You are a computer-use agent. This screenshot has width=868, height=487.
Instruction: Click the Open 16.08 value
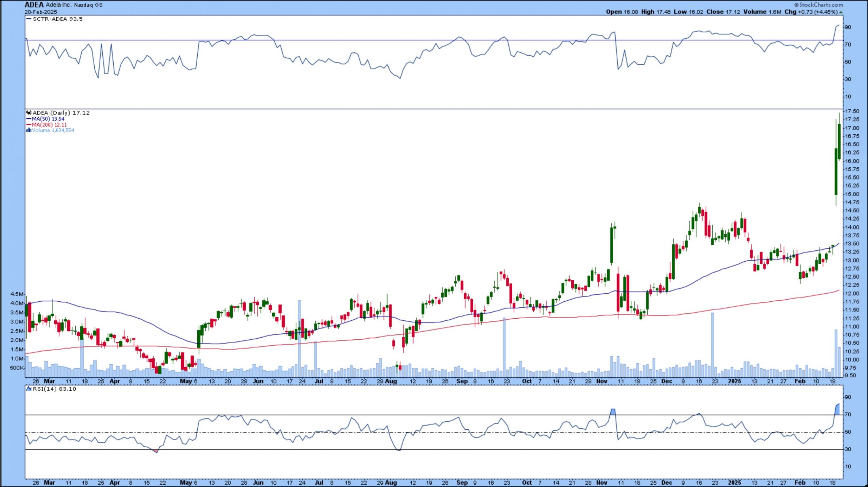[622, 12]
